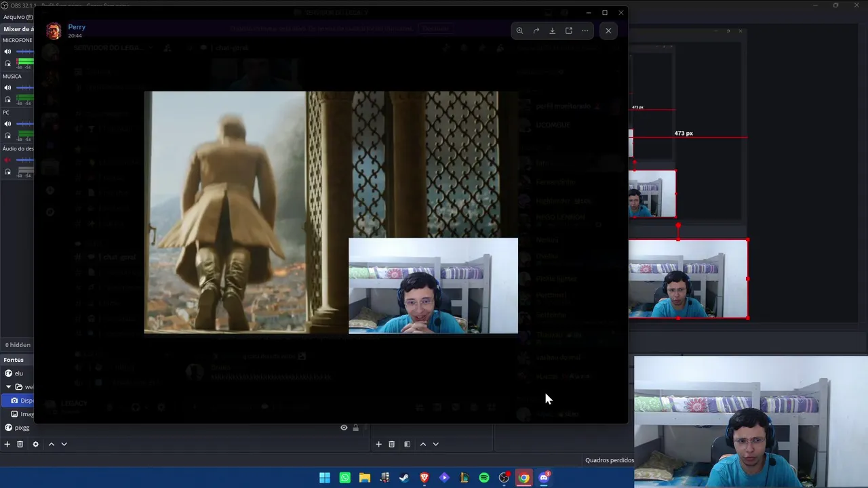Toggle monitoring for PC audio
The height and width of the screenshot is (488, 868).
[x=8, y=136]
